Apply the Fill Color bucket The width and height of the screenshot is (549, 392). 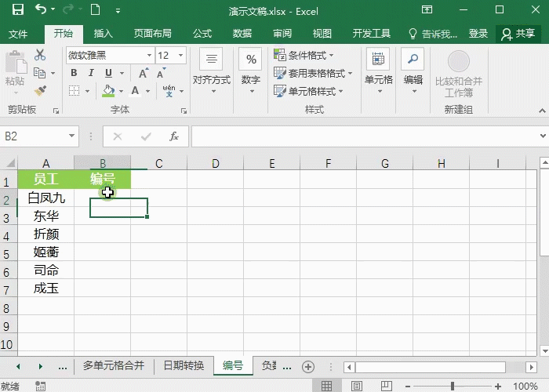(108, 91)
